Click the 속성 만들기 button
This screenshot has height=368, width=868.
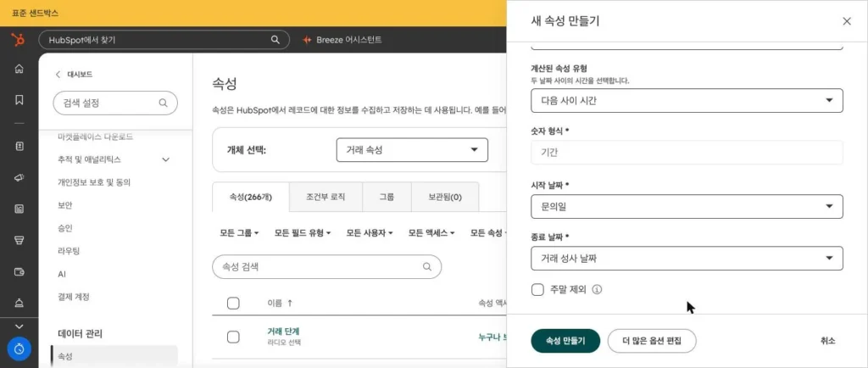(565, 341)
